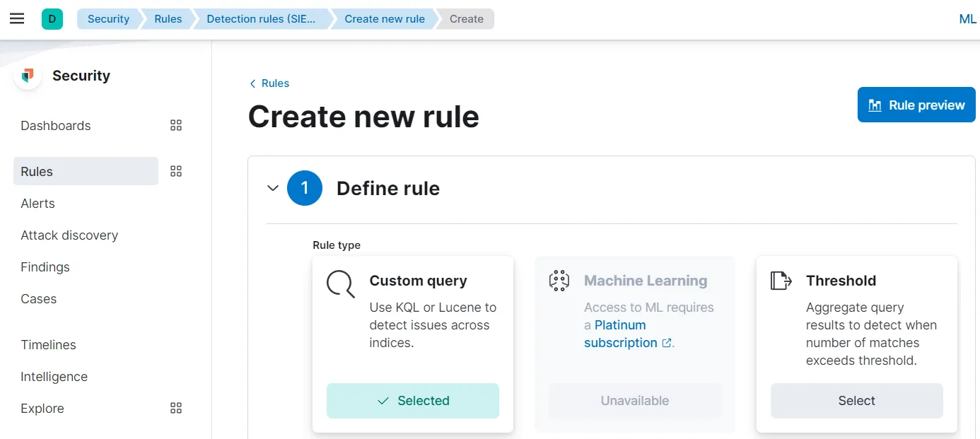Select the Threshold rule type
The image size is (980, 439).
[x=856, y=400]
